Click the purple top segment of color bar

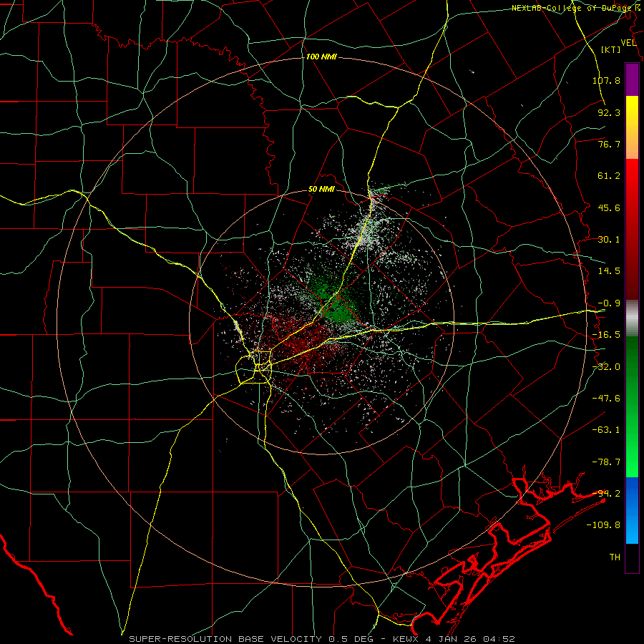point(632,79)
